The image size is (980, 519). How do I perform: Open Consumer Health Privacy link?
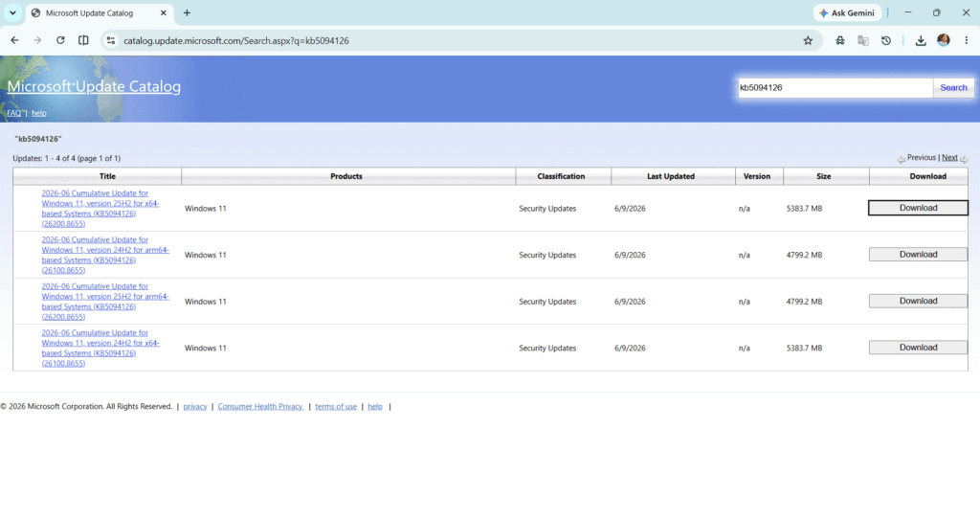(260, 406)
